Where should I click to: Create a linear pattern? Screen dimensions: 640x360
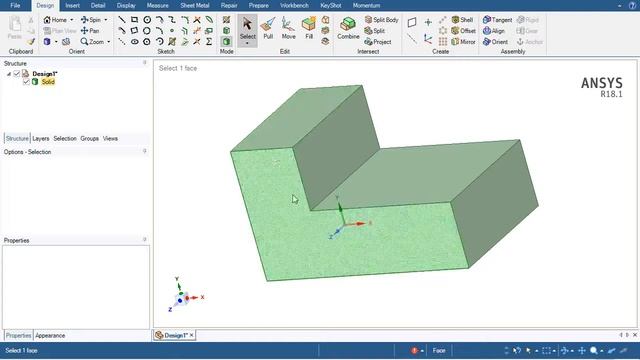point(443,20)
